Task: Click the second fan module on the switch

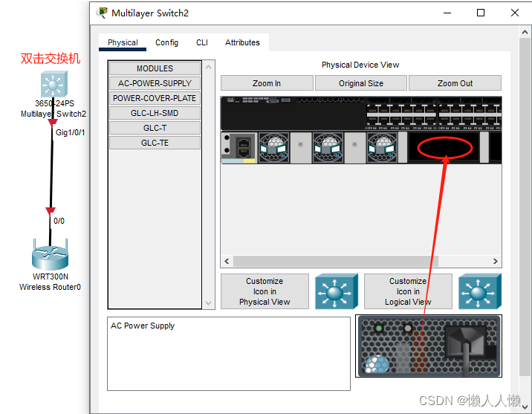Action: coord(328,148)
